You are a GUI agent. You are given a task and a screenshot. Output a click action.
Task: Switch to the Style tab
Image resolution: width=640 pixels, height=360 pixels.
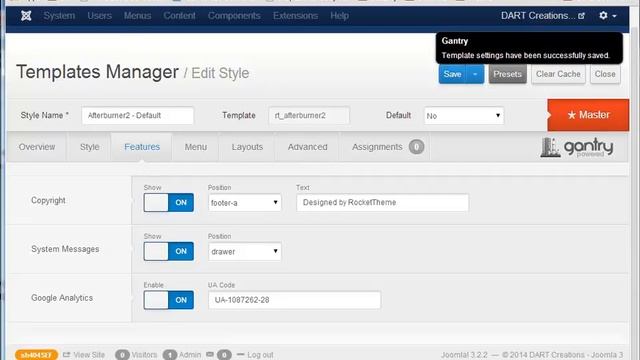pyautogui.click(x=89, y=147)
